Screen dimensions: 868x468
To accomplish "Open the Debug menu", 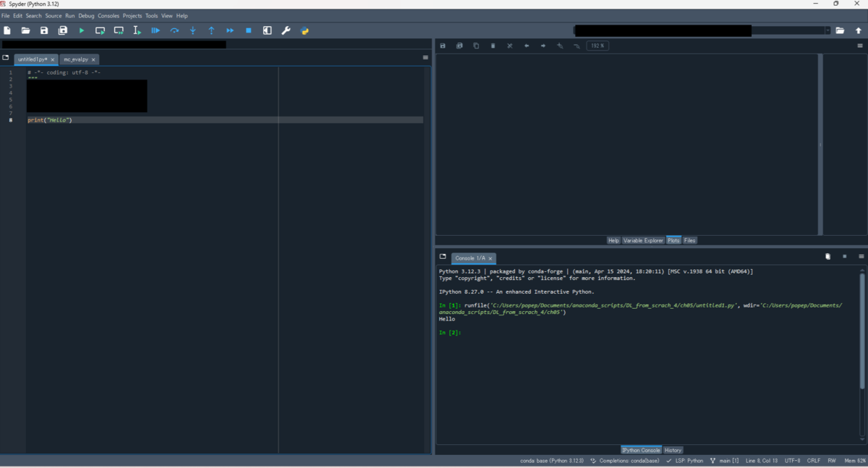I will pyautogui.click(x=87, y=16).
